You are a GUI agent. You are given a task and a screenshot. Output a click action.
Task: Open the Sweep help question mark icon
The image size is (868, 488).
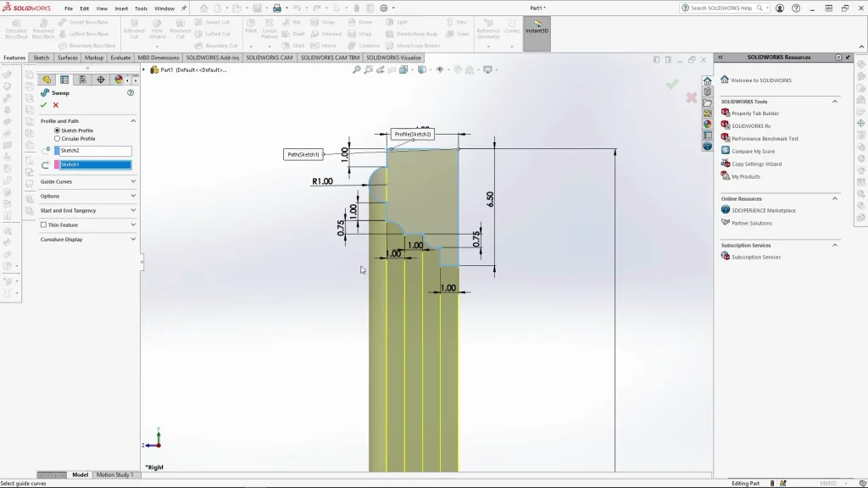131,92
